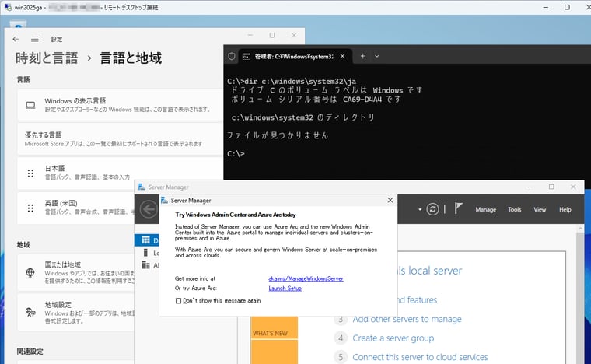The height and width of the screenshot is (364, 591).
Task: Open the Settings hamburger navigation menu
Action: (x=35, y=39)
